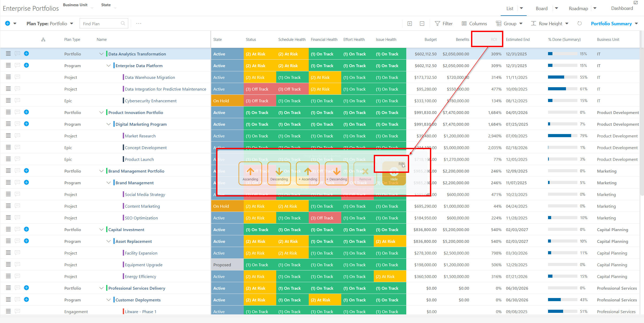The height and width of the screenshot is (323, 644).
Task: Open row menu for SEO Optimization
Action: [x=8, y=218]
